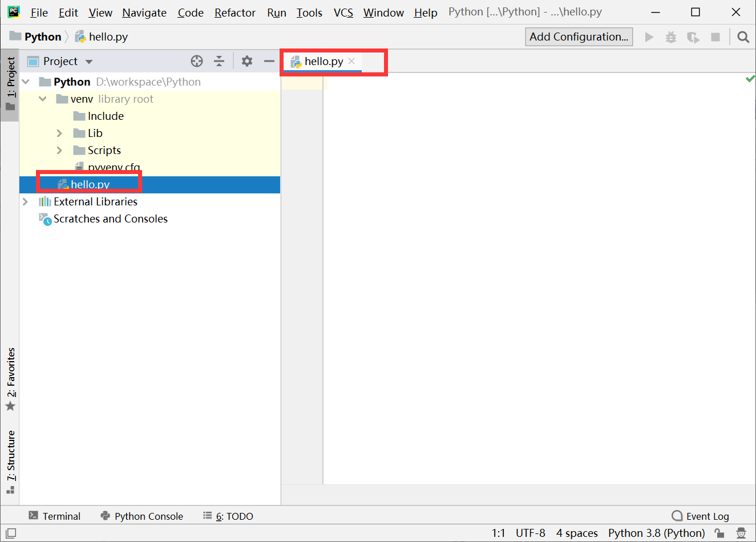Expand the Scripts folder
756x542 pixels.
click(59, 150)
